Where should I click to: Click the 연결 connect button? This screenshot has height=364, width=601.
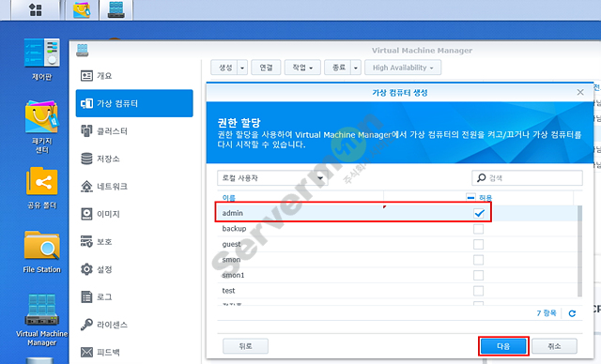click(x=266, y=68)
